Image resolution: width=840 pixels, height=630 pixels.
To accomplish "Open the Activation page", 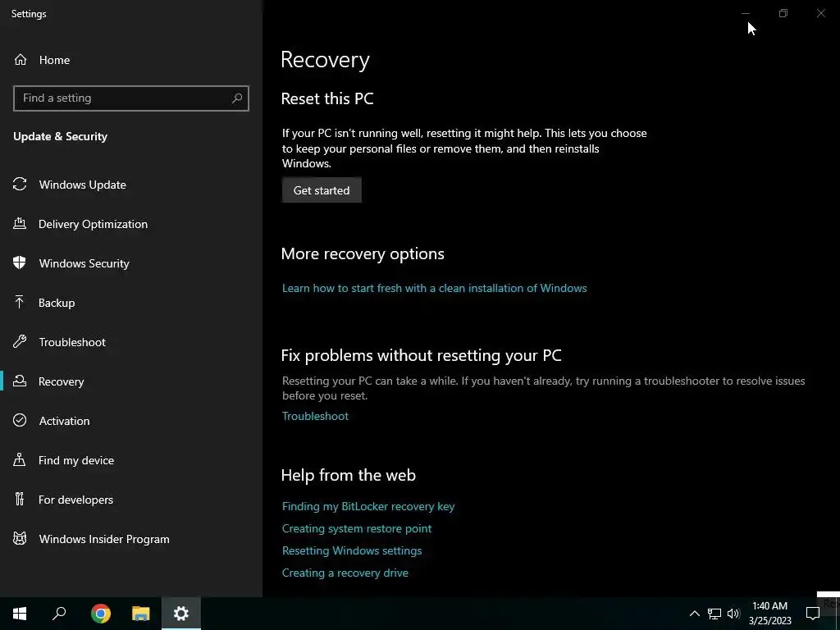I will coord(64,421).
